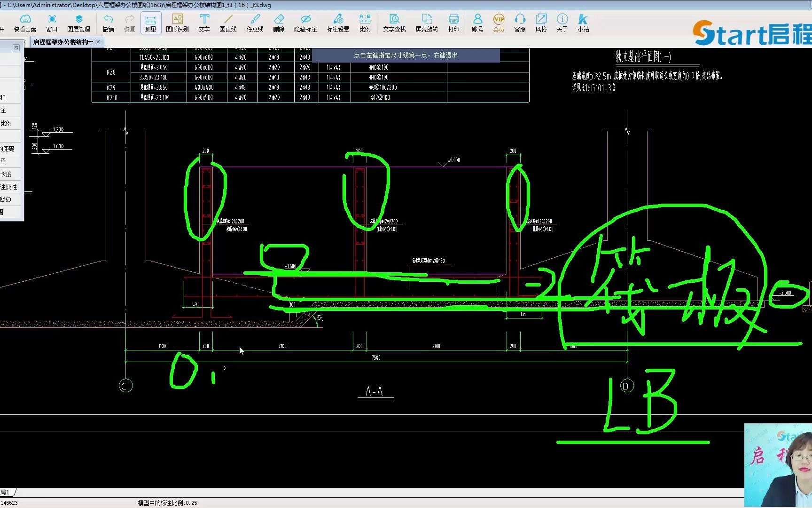This screenshot has width=812, height=508.
Task: Click the 打印 print icon
Action: tap(453, 23)
